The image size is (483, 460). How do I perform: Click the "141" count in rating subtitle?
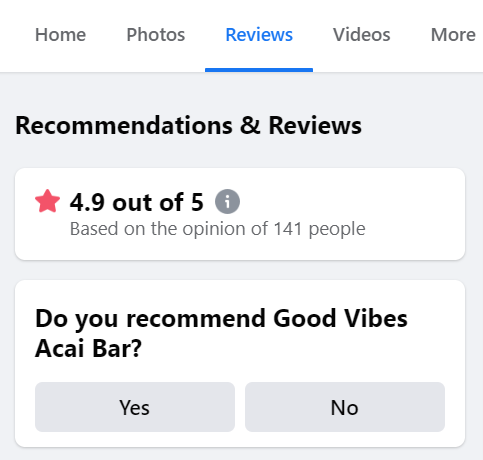[x=288, y=229]
